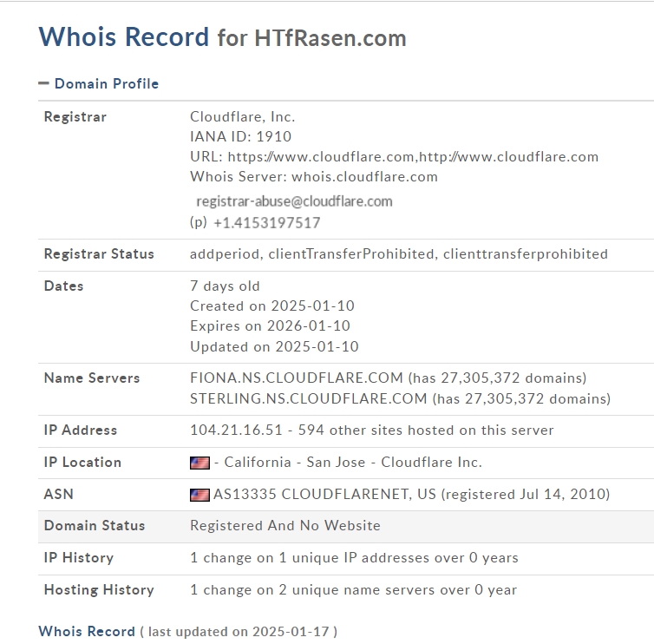This screenshot has width=654, height=644.
Task: Click the Whois Server whois.cloudflare.com text
Action: [x=314, y=176]
